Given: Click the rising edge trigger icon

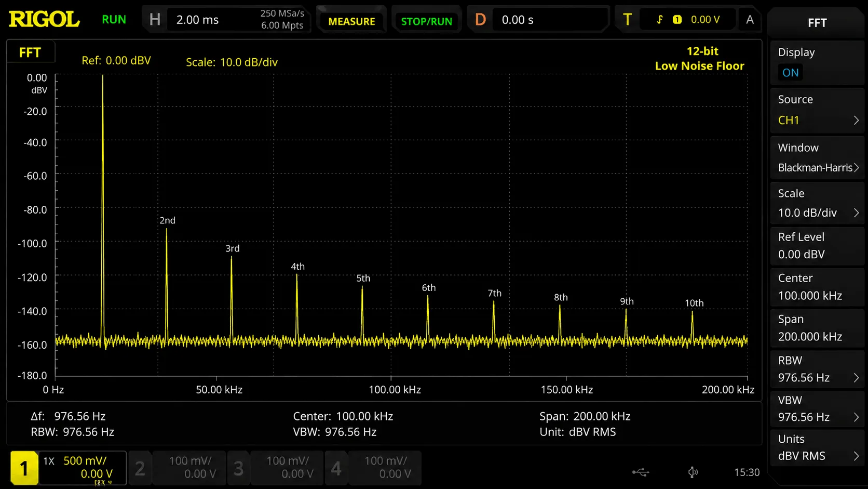Looking at the screenshot, I should click(660, 20).
